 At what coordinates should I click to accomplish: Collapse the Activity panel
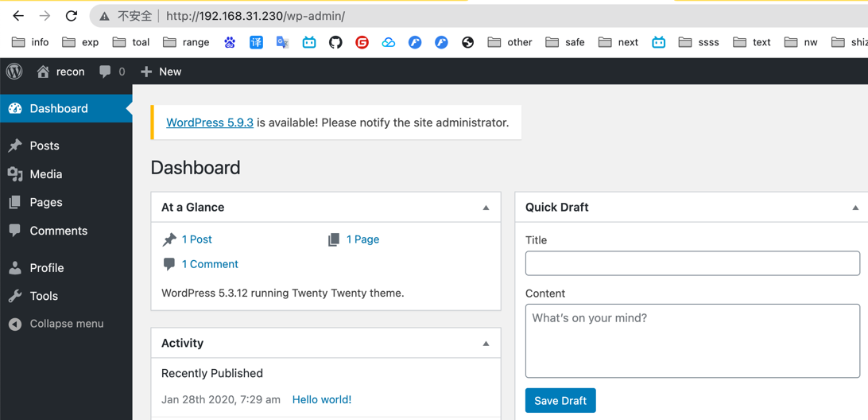point(486,344)
